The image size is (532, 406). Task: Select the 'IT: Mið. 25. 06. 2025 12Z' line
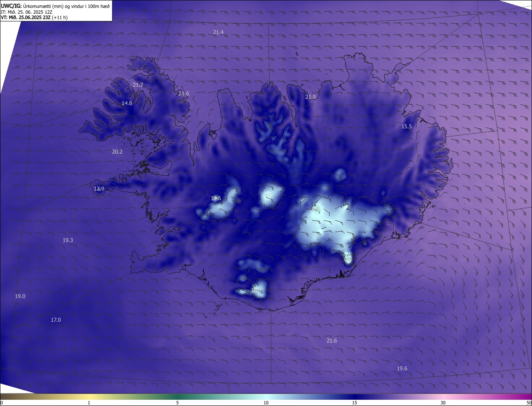[x=27, y=12]
